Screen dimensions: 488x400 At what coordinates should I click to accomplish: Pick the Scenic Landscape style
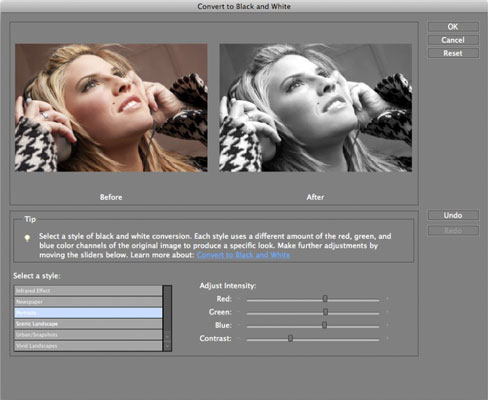tap(88, 324)
